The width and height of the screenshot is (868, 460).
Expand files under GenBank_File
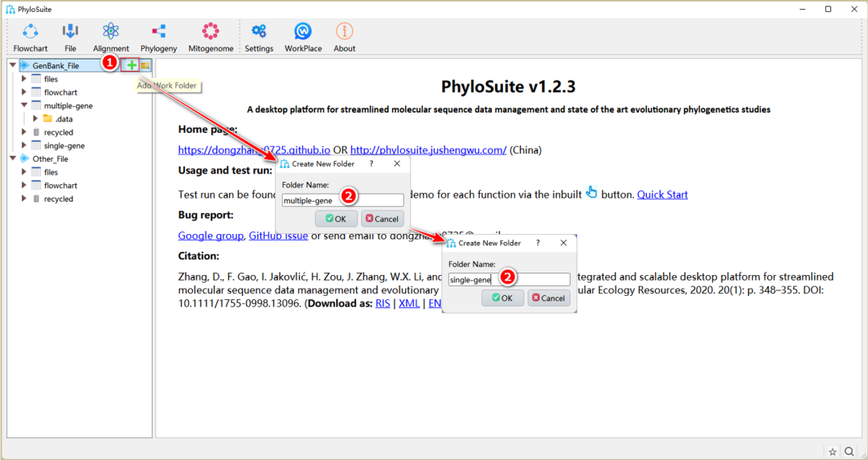coord(24,79)
